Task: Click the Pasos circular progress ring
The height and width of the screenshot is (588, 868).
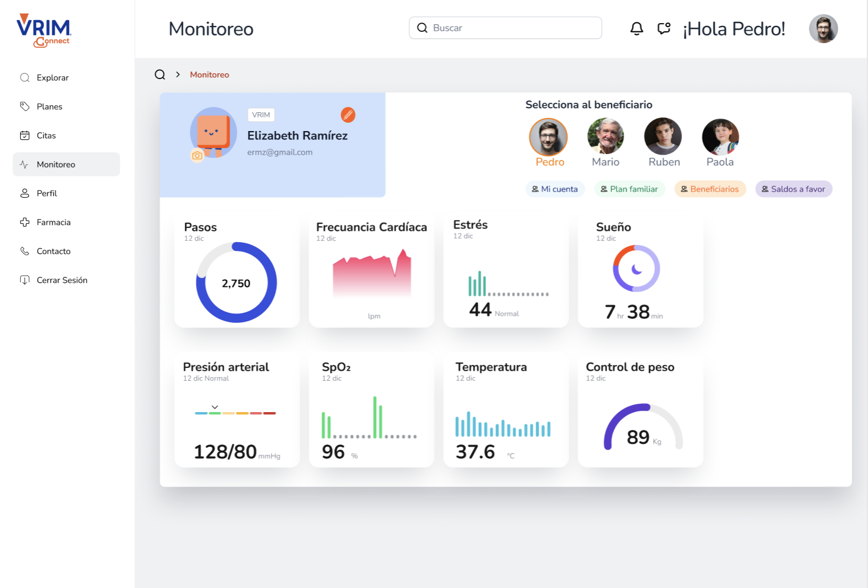Action: pos(236,282)
